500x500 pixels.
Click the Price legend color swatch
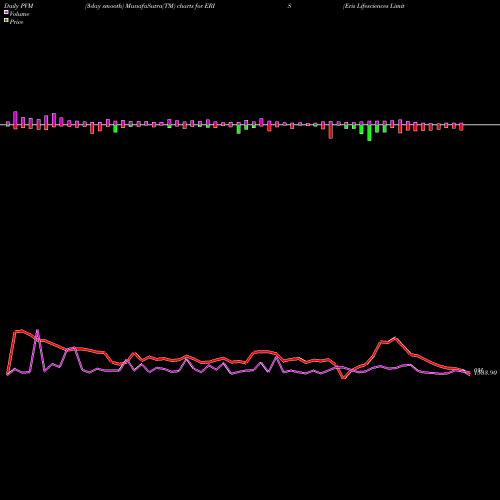[6, 21]
